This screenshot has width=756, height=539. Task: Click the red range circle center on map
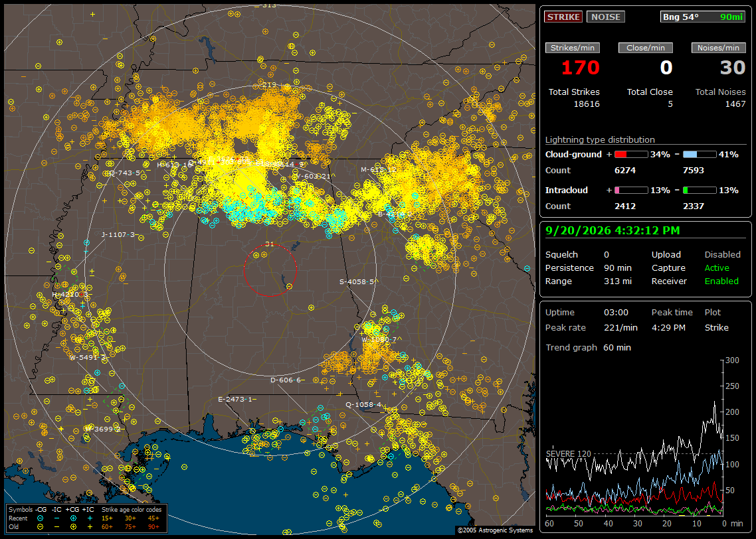[x=270, y=270]
